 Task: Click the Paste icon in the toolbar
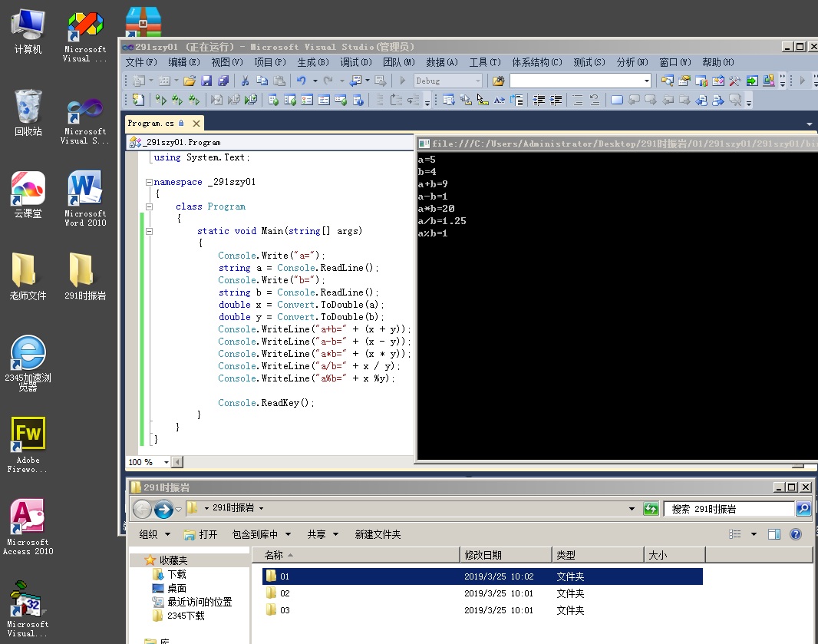279,81
